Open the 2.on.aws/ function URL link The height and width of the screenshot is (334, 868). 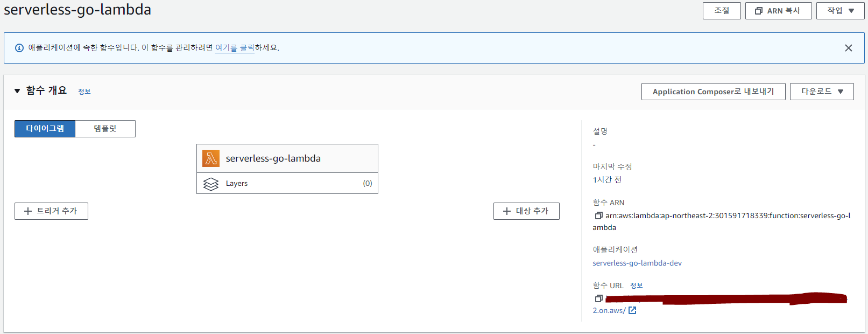(609, 311)
